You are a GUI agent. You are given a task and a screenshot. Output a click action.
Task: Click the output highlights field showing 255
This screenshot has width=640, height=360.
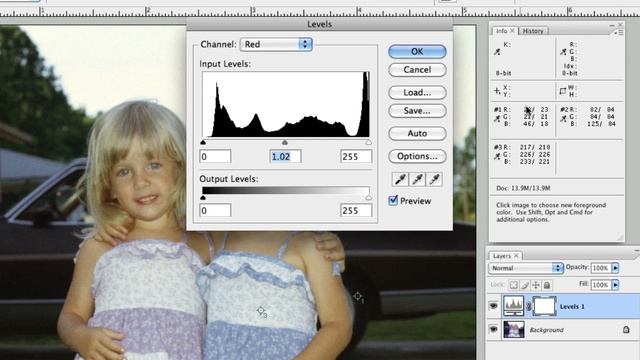coord(356,210)
